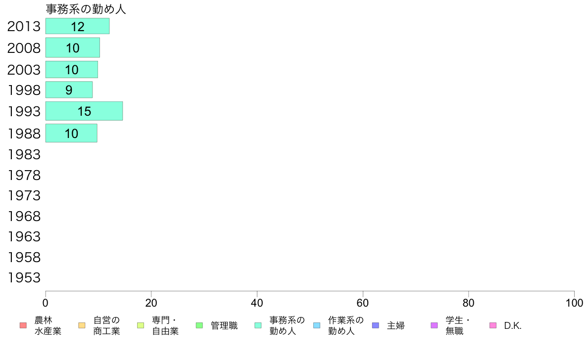Select the 1988 bar showing 10
The image size is (588, 364).
[71, 133]
